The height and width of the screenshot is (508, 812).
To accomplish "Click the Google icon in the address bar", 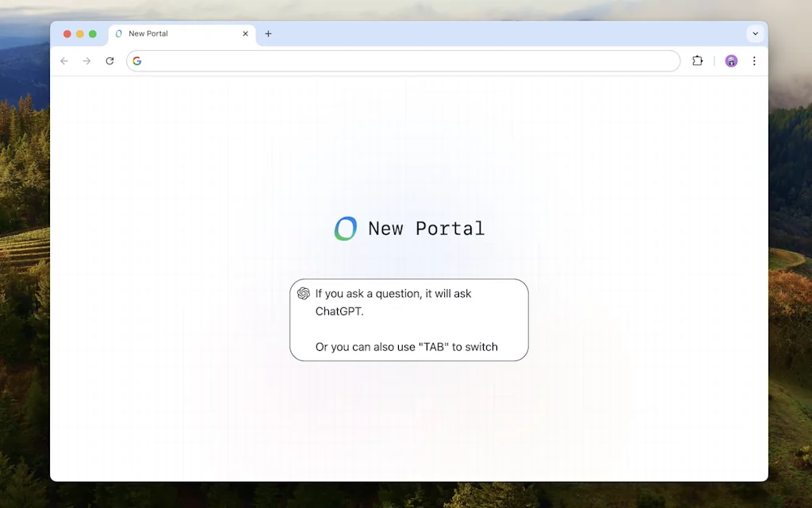I will [x=137, y=60].
